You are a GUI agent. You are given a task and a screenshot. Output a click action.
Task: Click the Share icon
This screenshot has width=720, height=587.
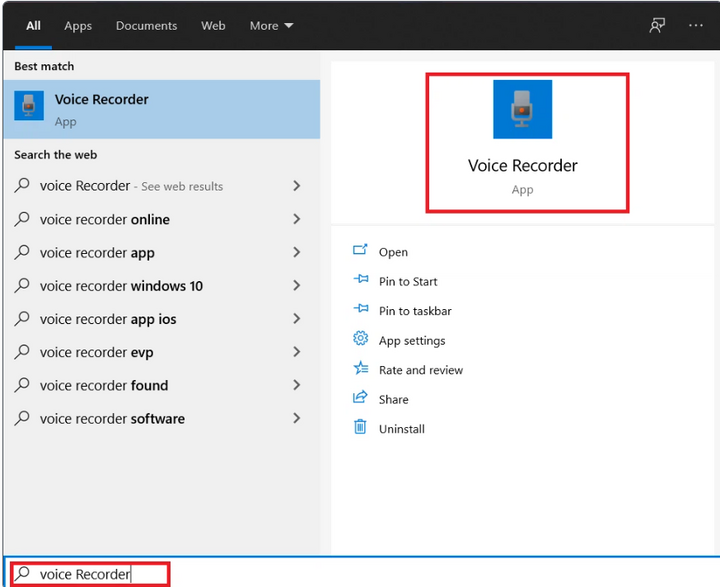coord(360,398)
